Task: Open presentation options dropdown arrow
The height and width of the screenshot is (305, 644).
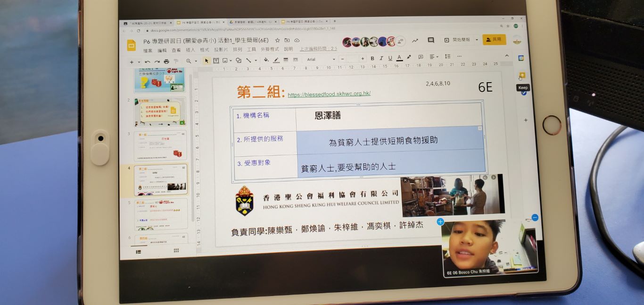Action: (477, 40)
